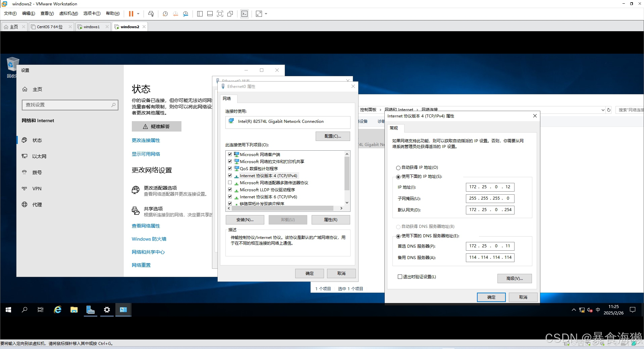Click the Settings gear taskbar icon
The width and height of the screenshot is (644, 349).
click(107, 310)
